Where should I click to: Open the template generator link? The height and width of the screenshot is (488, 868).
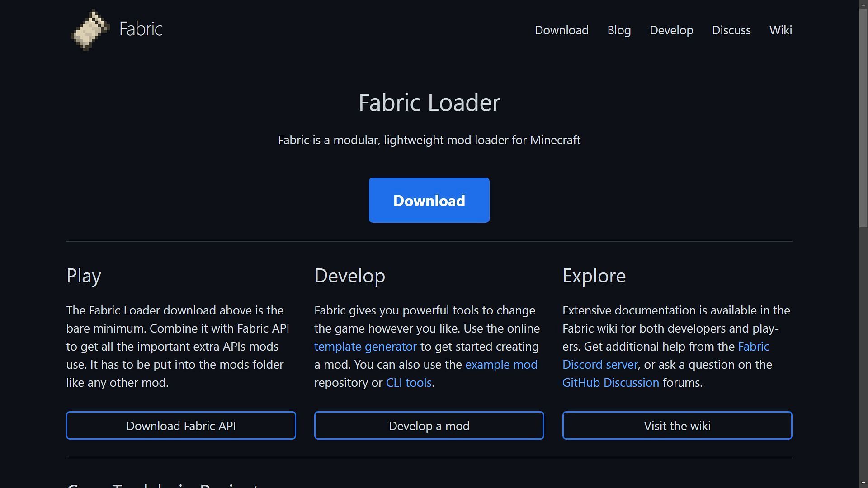(365, 346)
